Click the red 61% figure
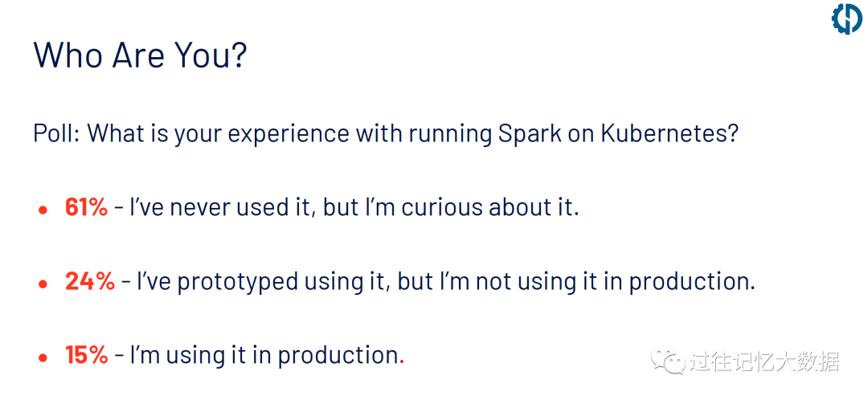Screen dimensions: 868x400 (x=86, y=207)
